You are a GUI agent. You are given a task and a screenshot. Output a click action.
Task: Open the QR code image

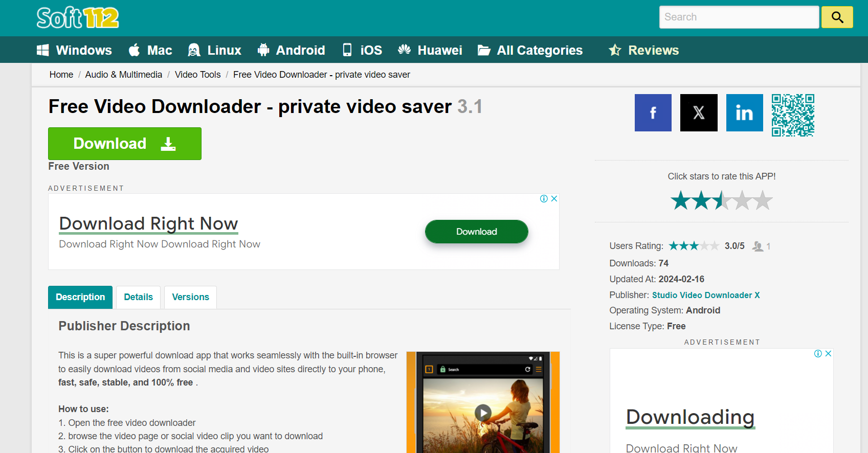(x=793, y=115)
